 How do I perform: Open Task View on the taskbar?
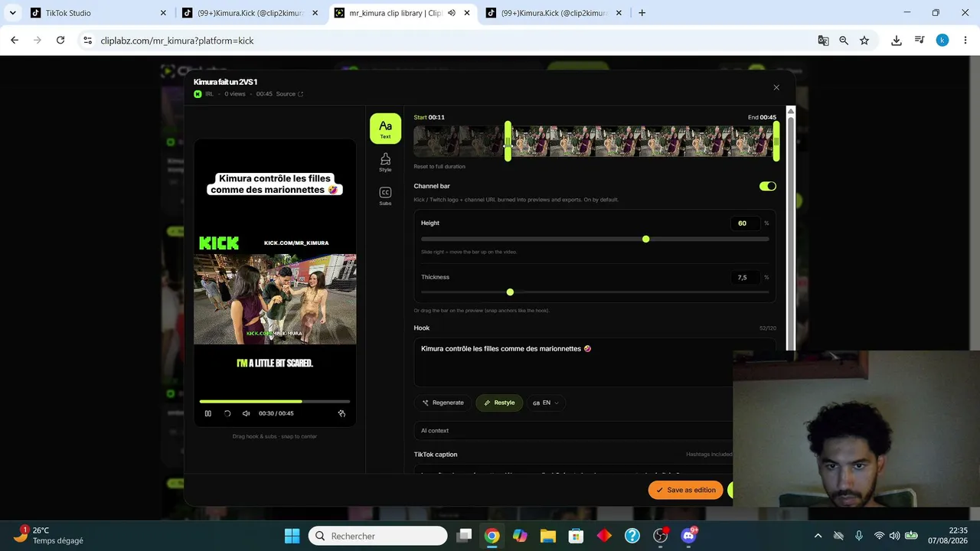464,536
